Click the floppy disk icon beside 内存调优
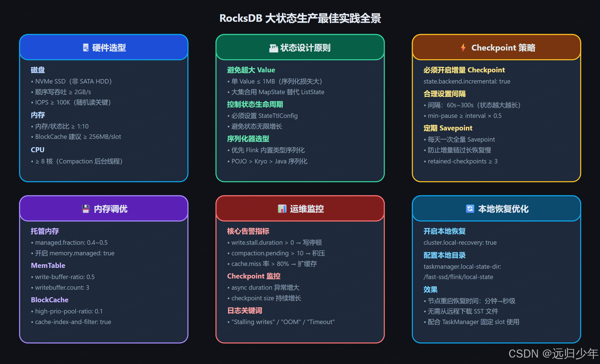600x364 pixels. (x=86, y=209)
